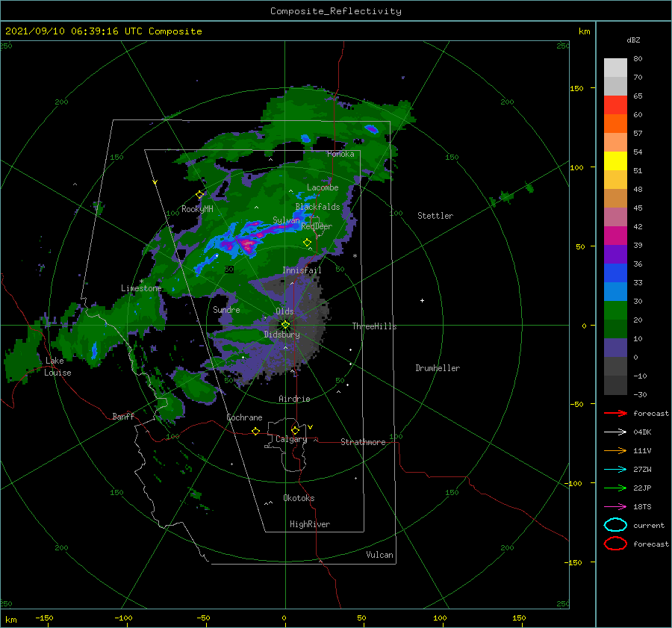Click the Airdrie town label
Image resolution: width=672 pixels, height=628 pixels.
[x=294, y=399]
